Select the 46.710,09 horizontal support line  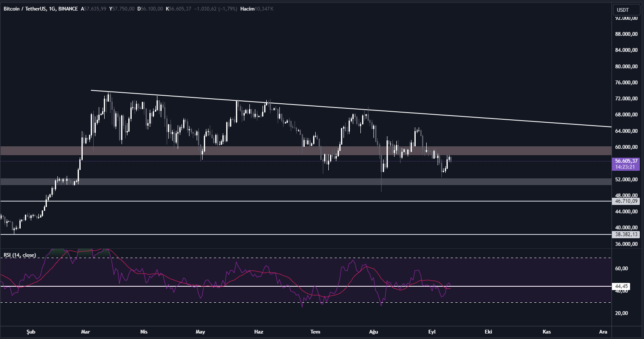coord(306,201)
